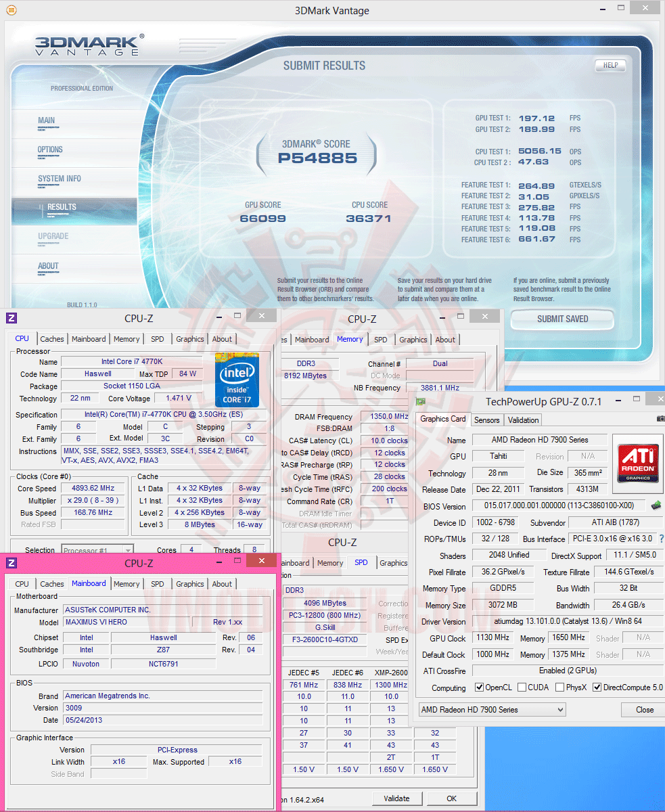Screen dimensions: 665x812
Task: Click the Bus Interface question mark in GPU-Z
Action: (x=661, y=539)
